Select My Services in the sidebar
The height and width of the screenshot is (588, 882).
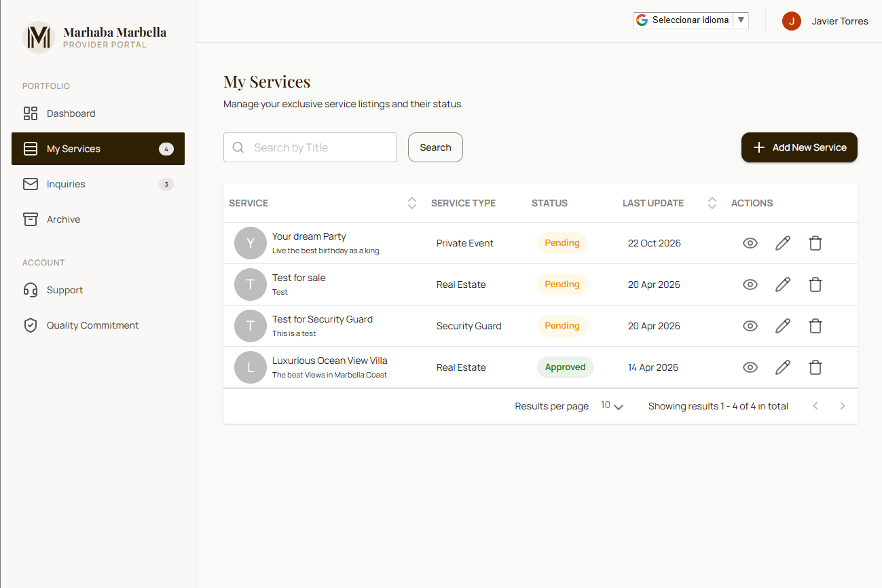(x=98, y=149)
